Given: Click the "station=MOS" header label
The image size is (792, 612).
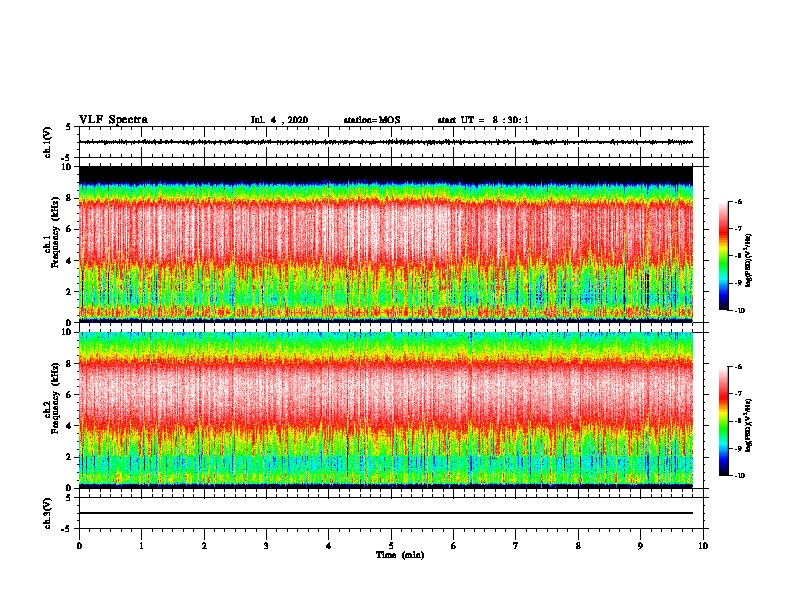Looking at the screenshot, I should 372,120.
